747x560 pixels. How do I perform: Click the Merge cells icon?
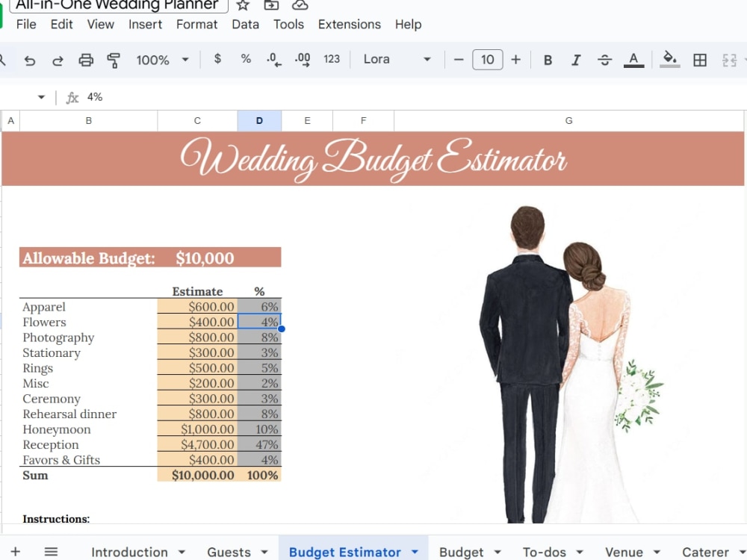[729, 60]
